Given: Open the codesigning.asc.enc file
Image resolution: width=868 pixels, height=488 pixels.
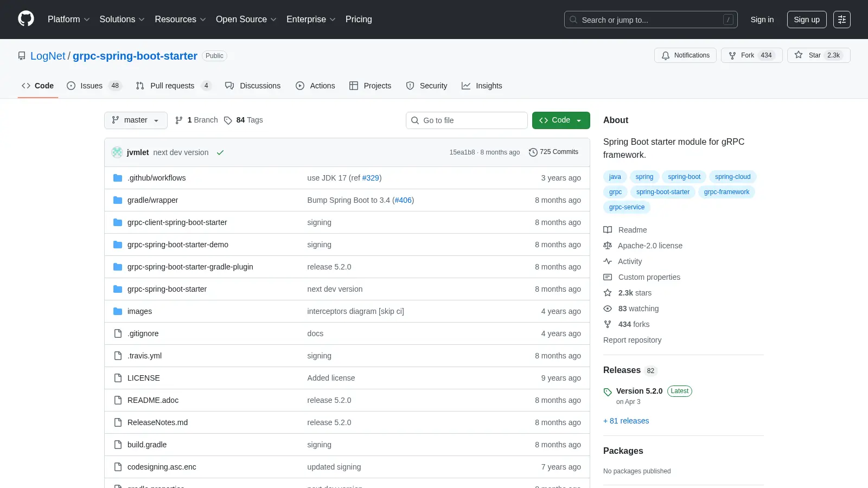Looking at the screenshot, I should coord(162,467).
